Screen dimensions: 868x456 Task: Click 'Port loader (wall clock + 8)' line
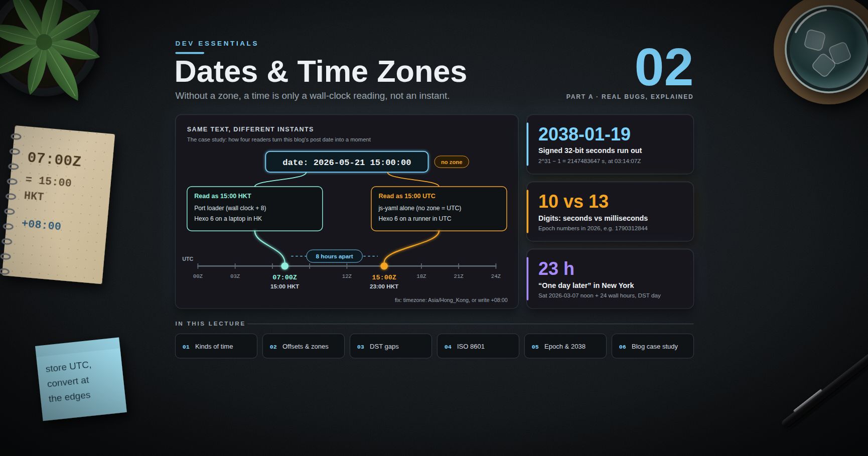[x=230, y=208]
